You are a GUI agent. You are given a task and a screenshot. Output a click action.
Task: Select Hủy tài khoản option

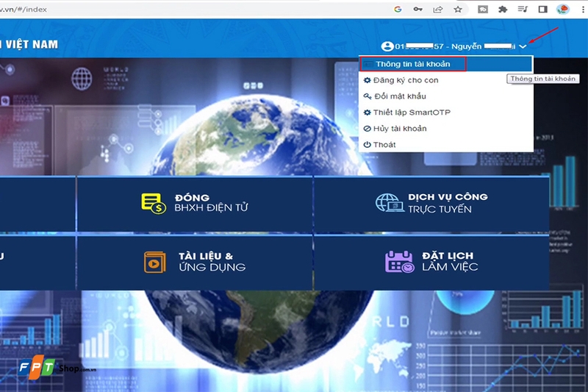click(445, 129)
